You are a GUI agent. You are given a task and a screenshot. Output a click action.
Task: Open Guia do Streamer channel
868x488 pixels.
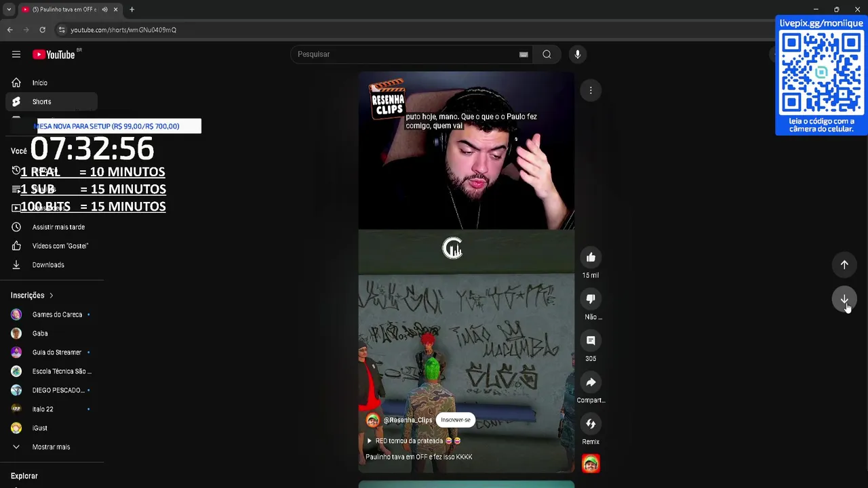click(52, 352)
